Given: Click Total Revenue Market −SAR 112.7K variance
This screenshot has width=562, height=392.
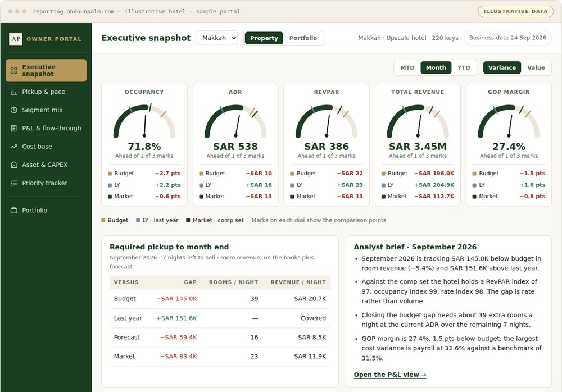Looking at the screenshot, I should pos(434,197).
